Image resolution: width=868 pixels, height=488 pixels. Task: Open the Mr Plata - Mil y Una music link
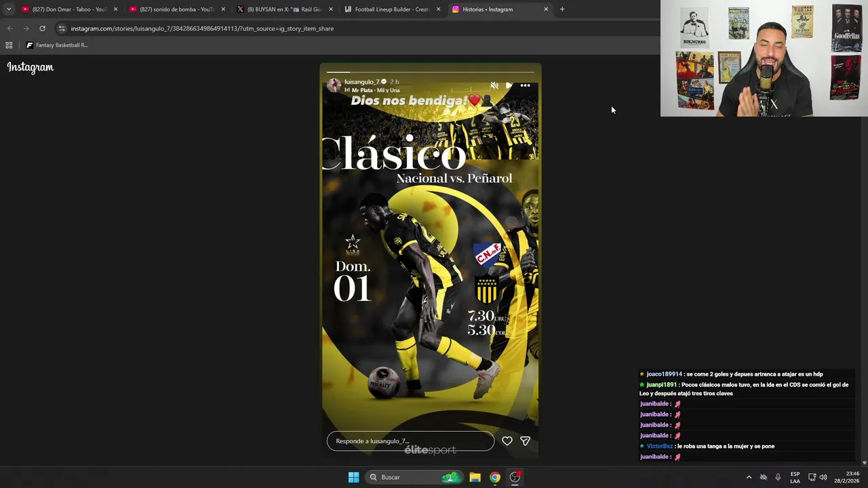click(376, 90)
